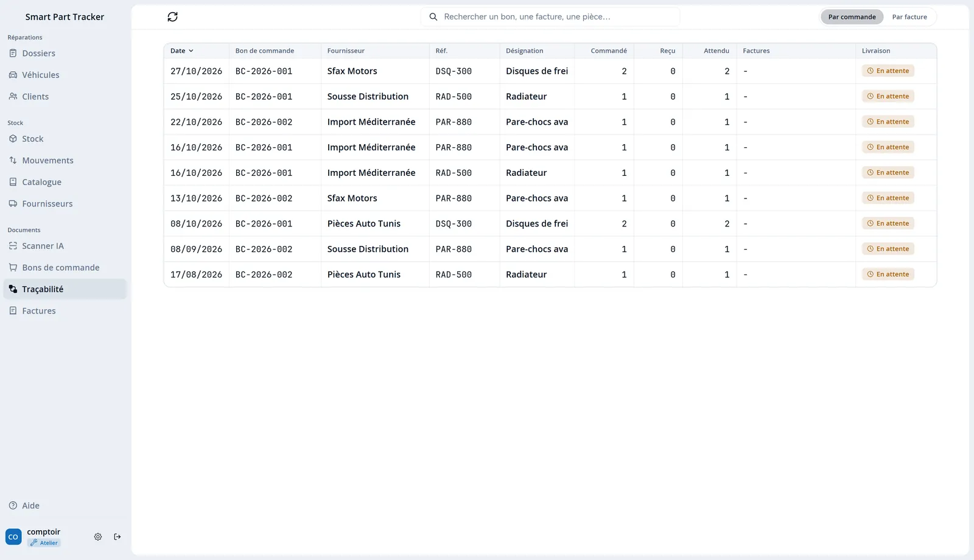Click the CO user avatar
The width and height of the screenshot is (974, 560).
(x=13, y=537)
